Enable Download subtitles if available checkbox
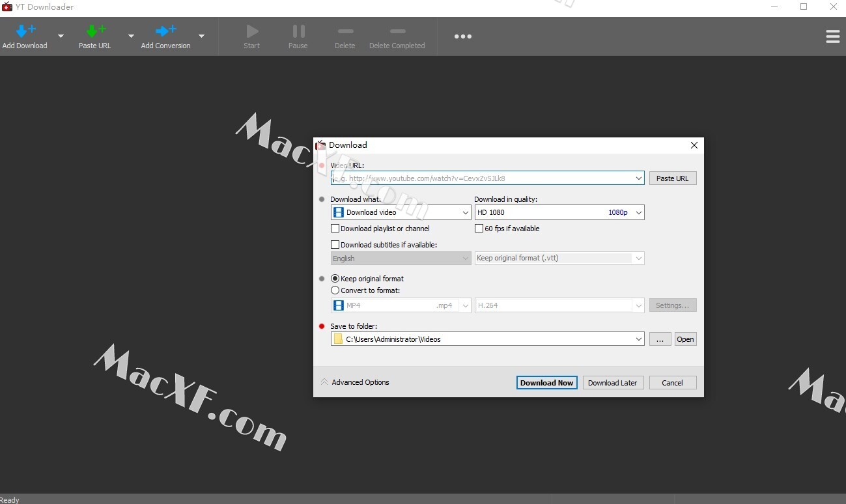Viewport: 846px width, 504px height. click(335, 245)
